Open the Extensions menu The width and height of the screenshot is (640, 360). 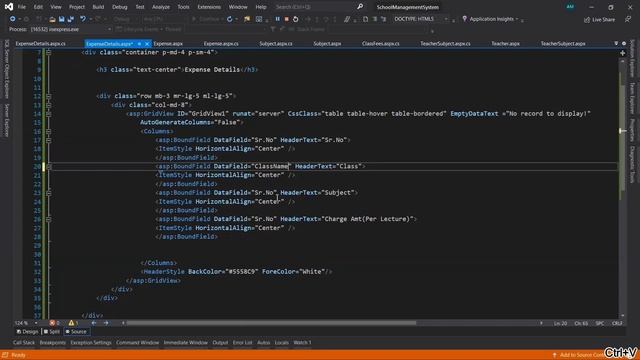point(209,7)
